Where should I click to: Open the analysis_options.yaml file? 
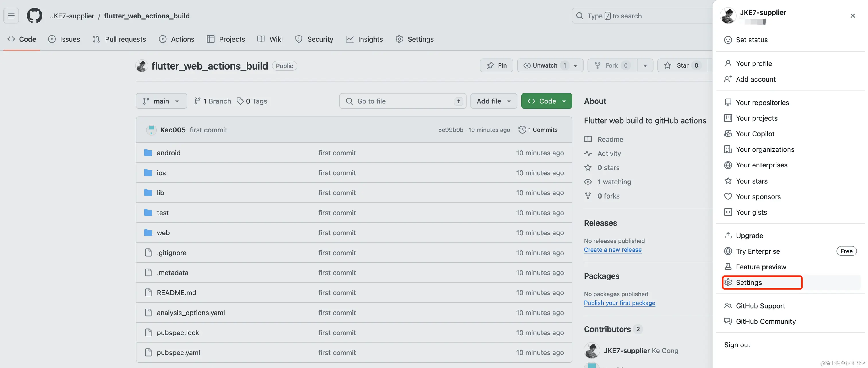pos(191,313)
